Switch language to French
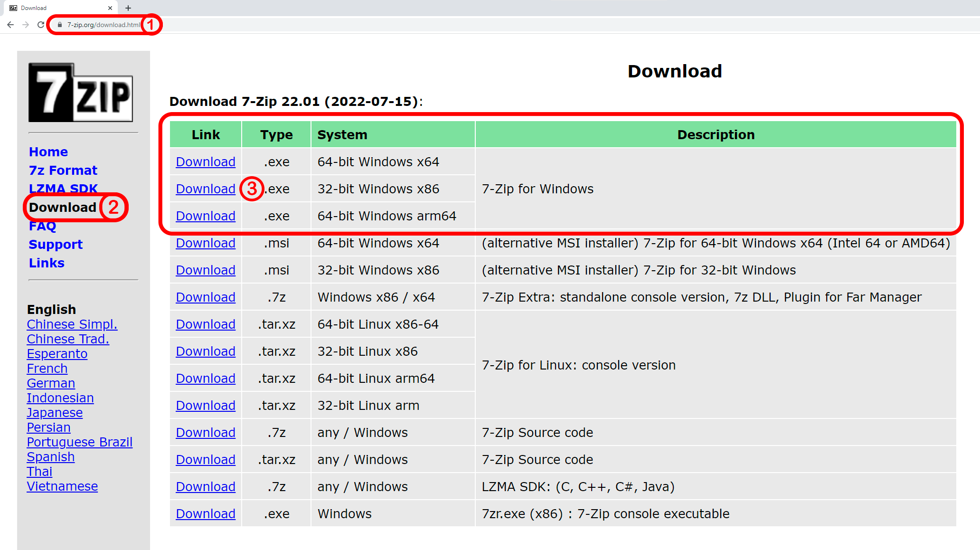Screen dimensions: 980x550 pos(47,369)
